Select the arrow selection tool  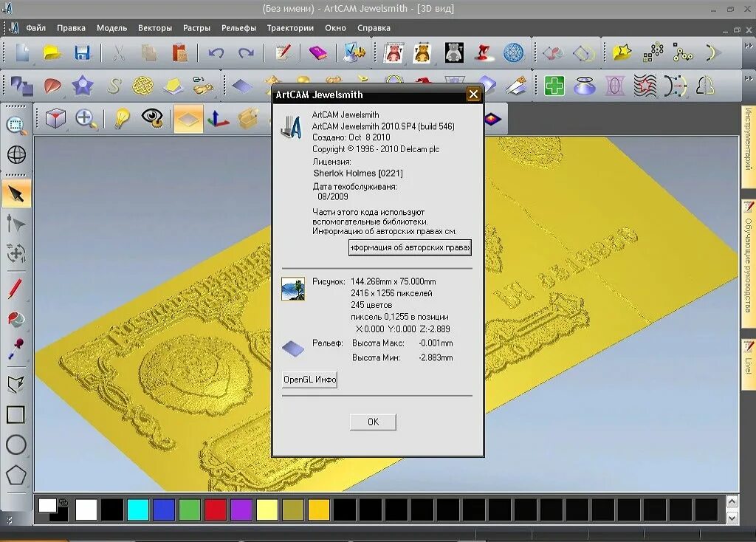pyautogui.click(x=16, y=194)
